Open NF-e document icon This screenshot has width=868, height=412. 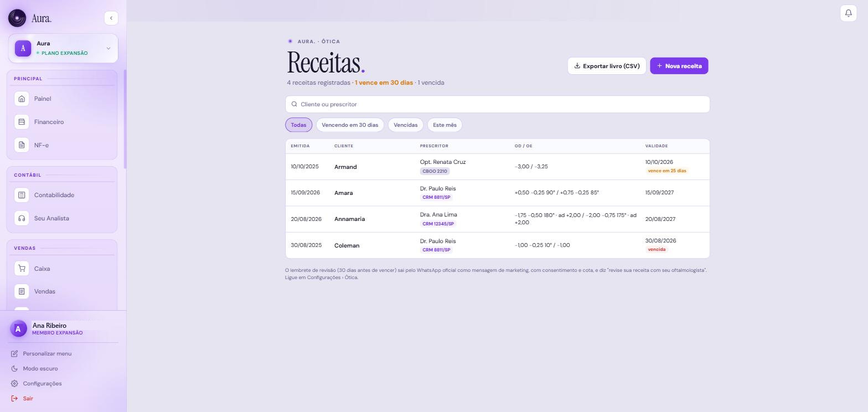[22, 145]
